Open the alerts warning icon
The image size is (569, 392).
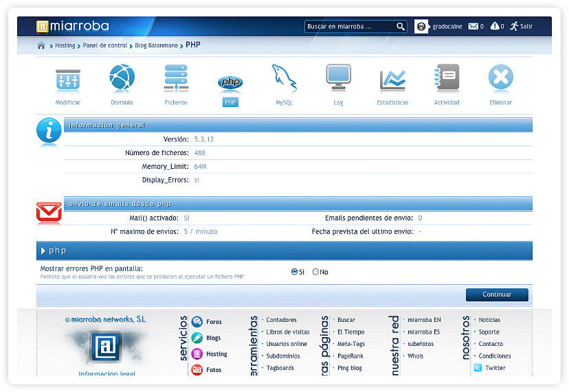coord(495,26)
